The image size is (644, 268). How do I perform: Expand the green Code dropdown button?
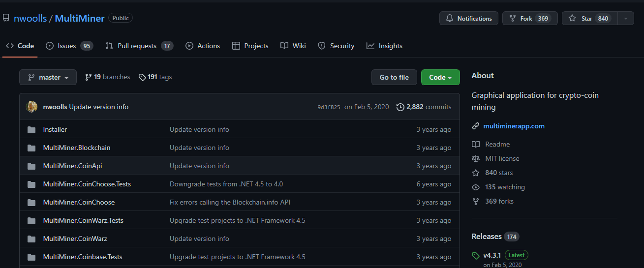tap(440, 77)
